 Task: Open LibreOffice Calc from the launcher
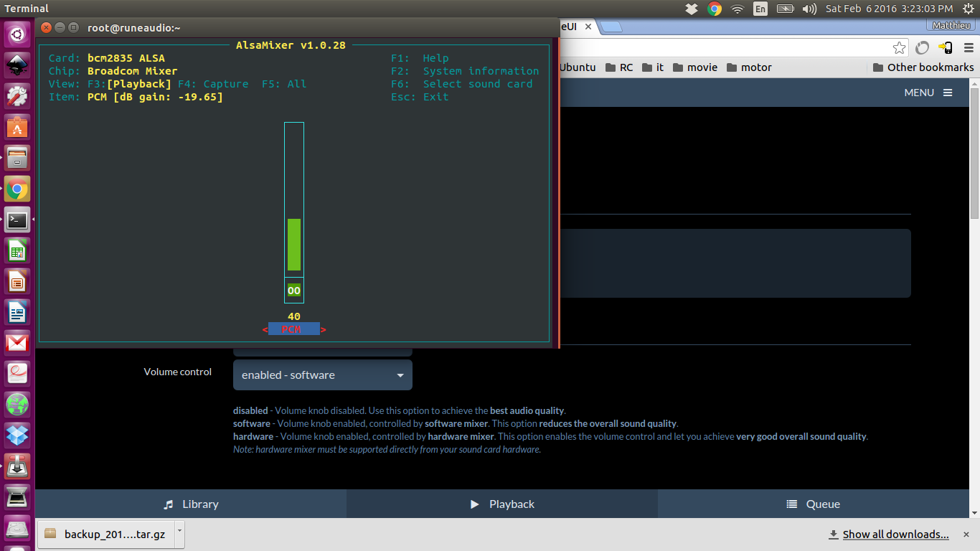pyautogui.click(x=17, y=251)
